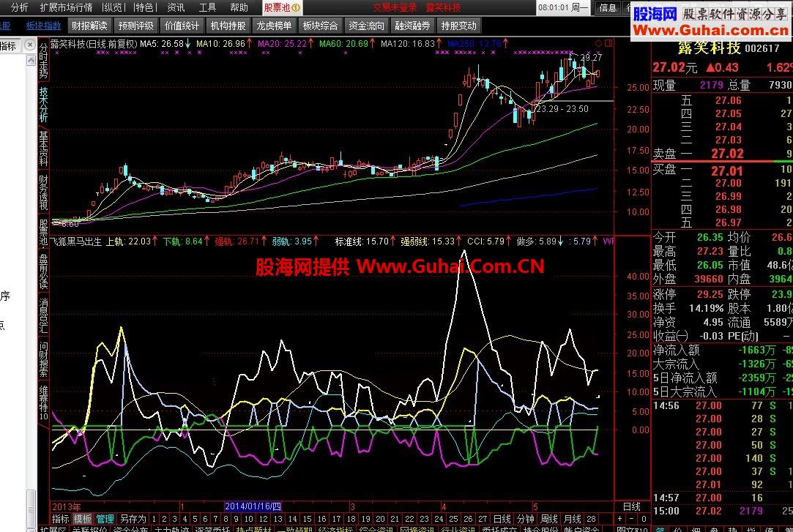
Task: Switch to the 财务透视 vertical tab
Action: pos(43,192)
